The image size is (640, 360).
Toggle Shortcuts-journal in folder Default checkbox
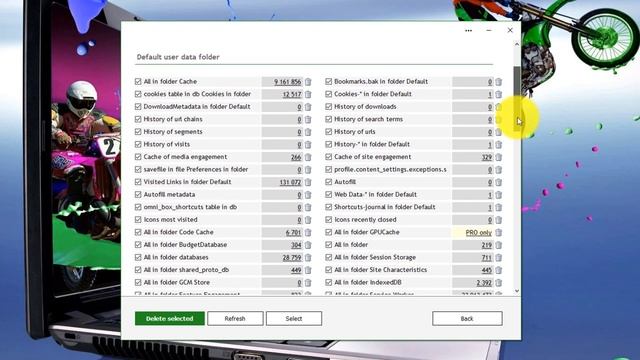click(x=329, y=207)
